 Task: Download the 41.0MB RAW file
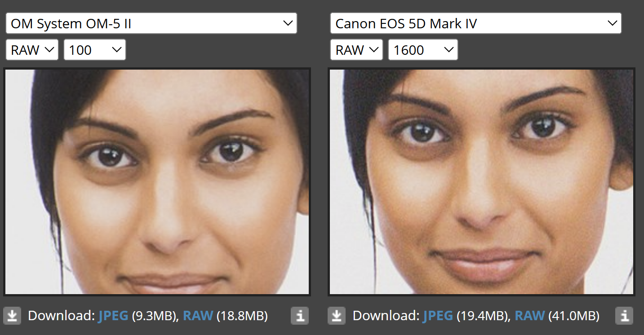click(x=529, y=316)
